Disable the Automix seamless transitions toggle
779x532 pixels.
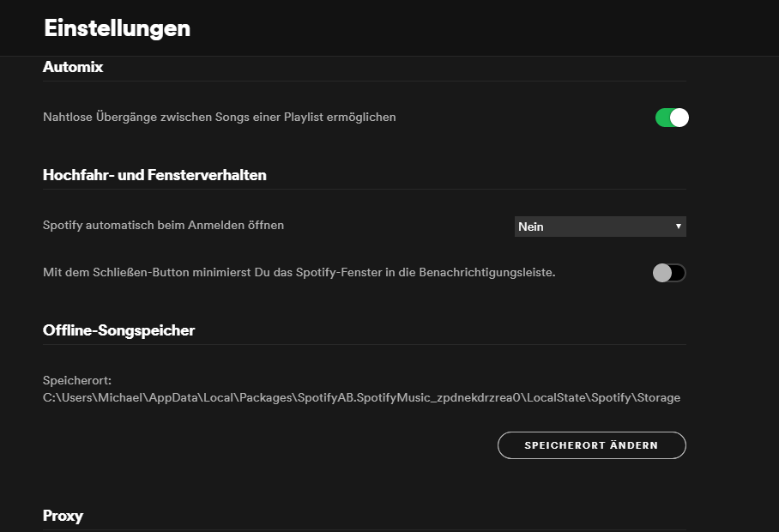pos(672,118)
